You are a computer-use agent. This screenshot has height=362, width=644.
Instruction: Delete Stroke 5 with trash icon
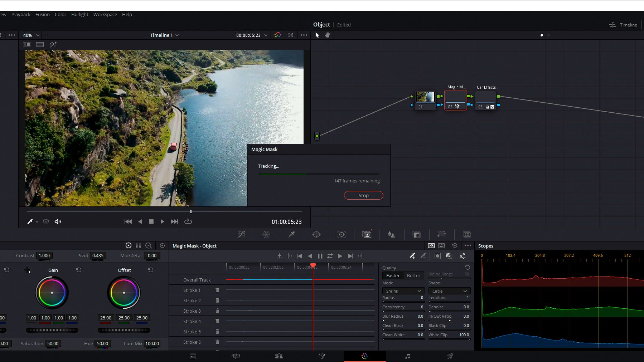point(217,332)
